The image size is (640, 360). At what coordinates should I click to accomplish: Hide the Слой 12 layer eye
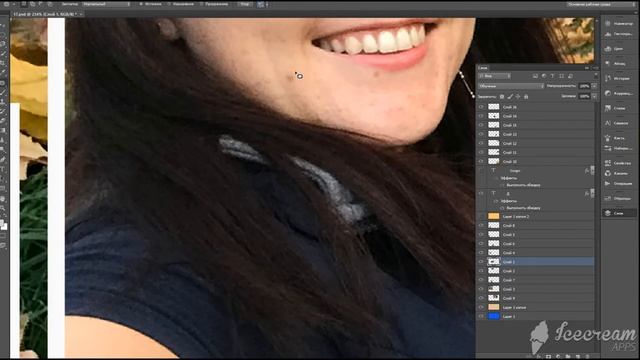tap(481, 143)
